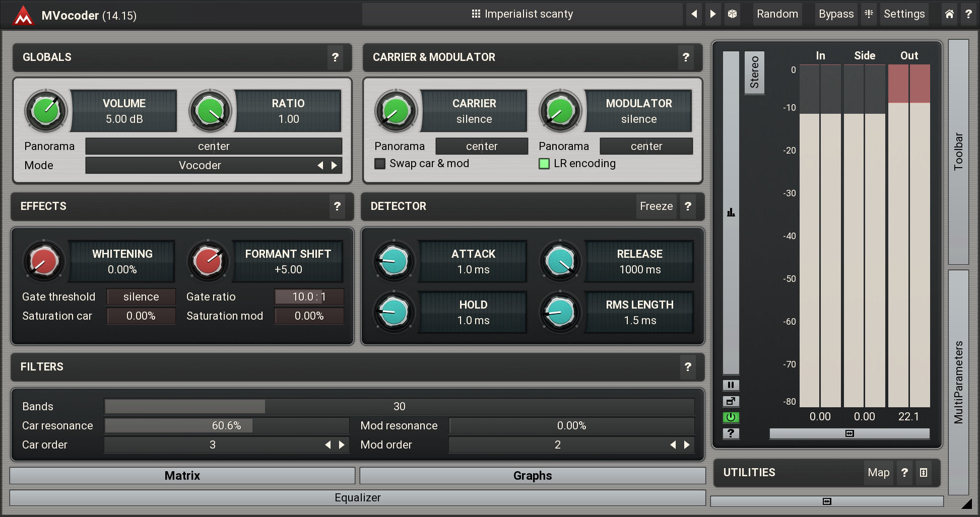Step Car order to next value
This screenshot has width=980, height=517.
tap(342, 445)
